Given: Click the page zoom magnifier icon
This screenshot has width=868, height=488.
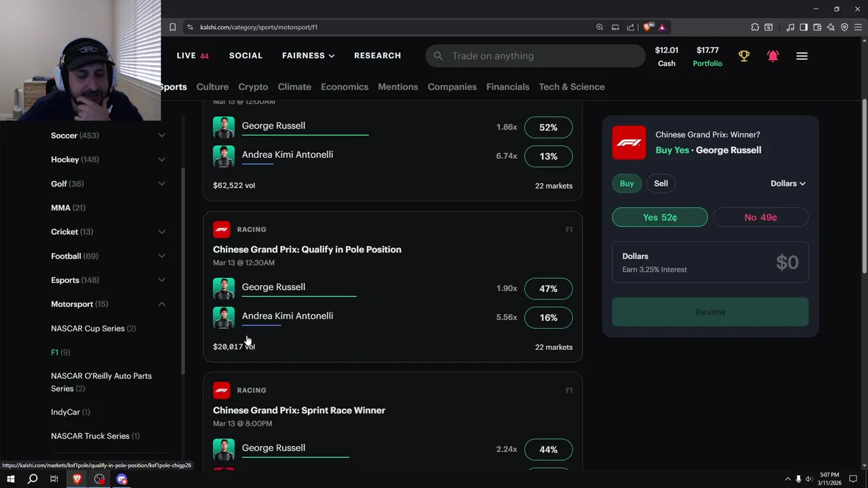Looking at the screenshot, I should coord(599,27).
